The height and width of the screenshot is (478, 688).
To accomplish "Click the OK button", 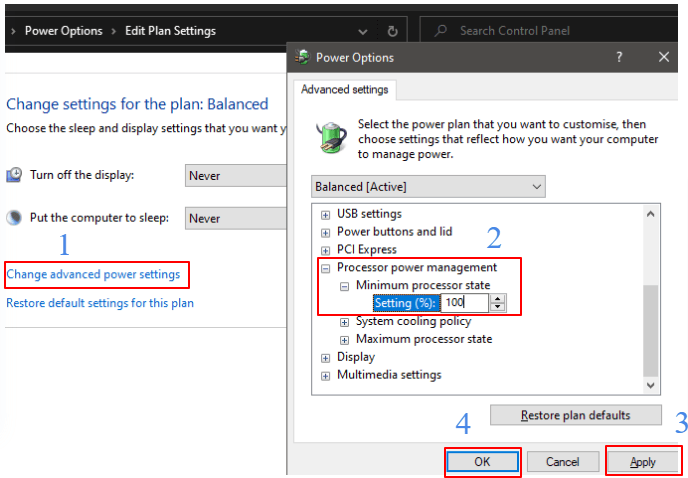I will point(483,462).
